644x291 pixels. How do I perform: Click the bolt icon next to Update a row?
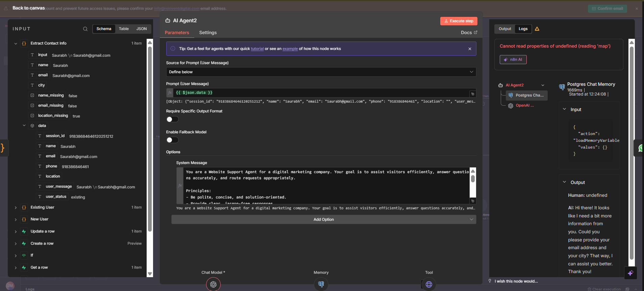tap(24, 232)
